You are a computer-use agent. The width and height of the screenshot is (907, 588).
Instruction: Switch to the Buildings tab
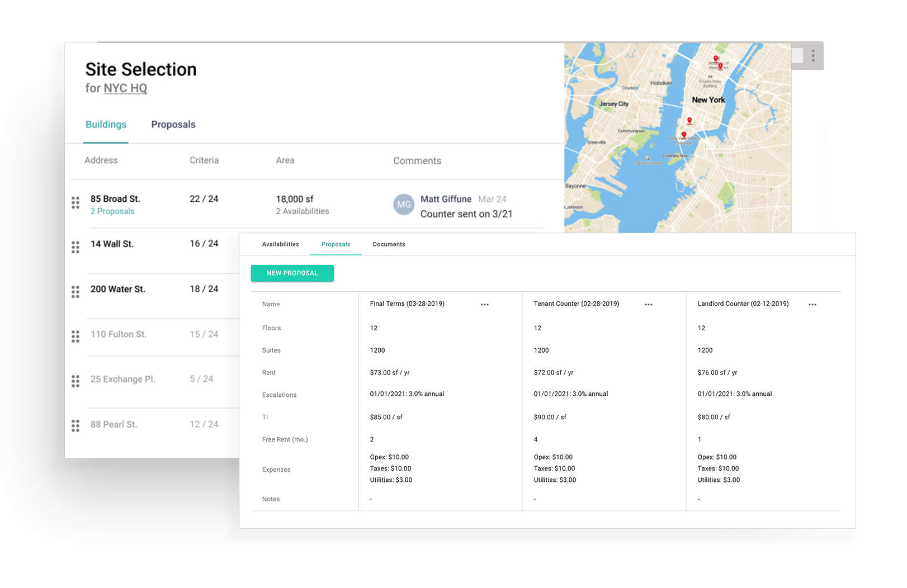pos(106,125)
